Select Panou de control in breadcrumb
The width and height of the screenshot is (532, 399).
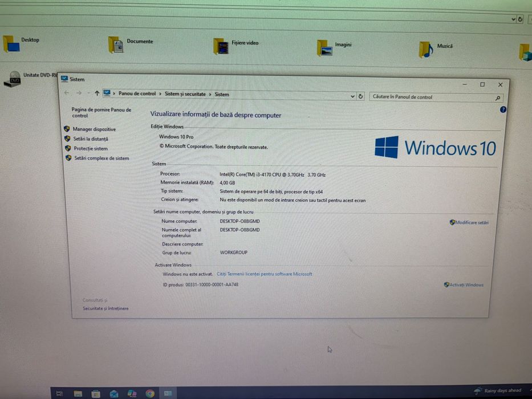pos(137,93)
